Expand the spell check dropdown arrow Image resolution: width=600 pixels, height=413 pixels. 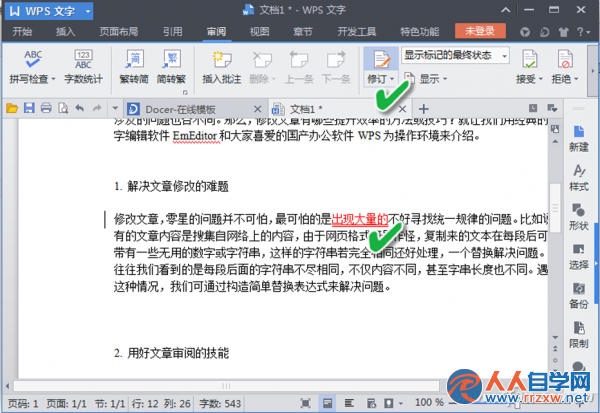(53, 79)
